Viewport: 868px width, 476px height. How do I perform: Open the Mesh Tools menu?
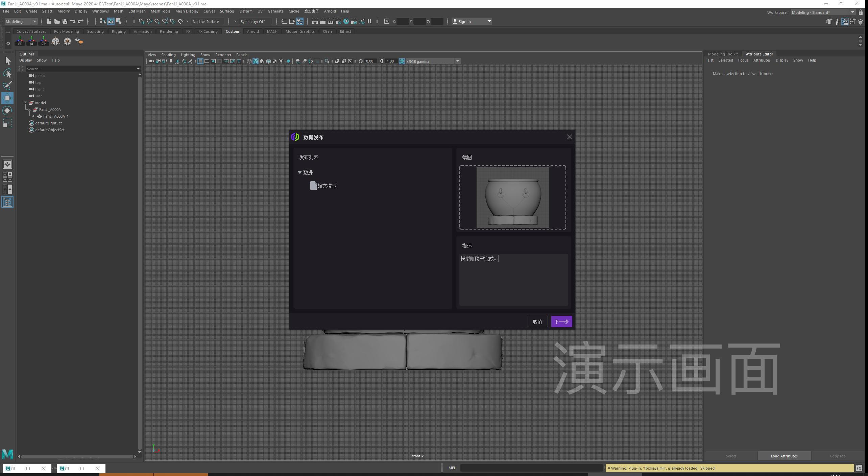click(x=160, y=11)
